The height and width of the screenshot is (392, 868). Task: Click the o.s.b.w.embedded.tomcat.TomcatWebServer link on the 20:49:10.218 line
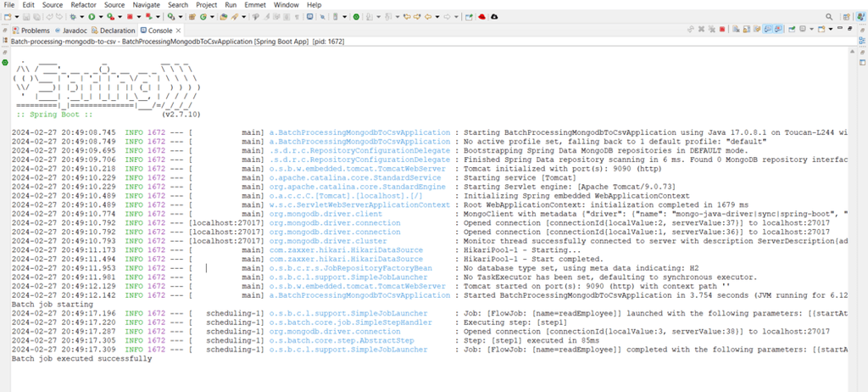357,169
